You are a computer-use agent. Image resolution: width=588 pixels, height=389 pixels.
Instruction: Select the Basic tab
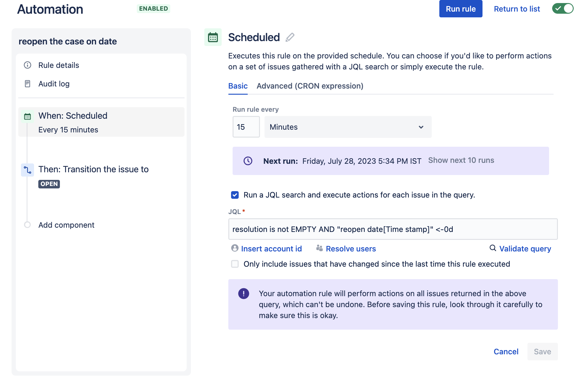(238, 86)
